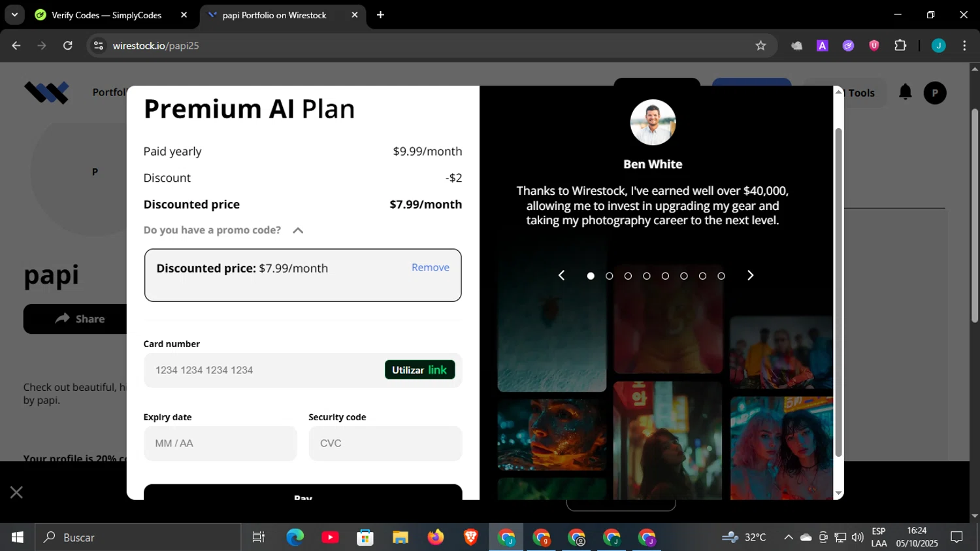Viewport: 980px width, 551px height.
Task: Open the profile avatar P menu
Action: point(935,93)
